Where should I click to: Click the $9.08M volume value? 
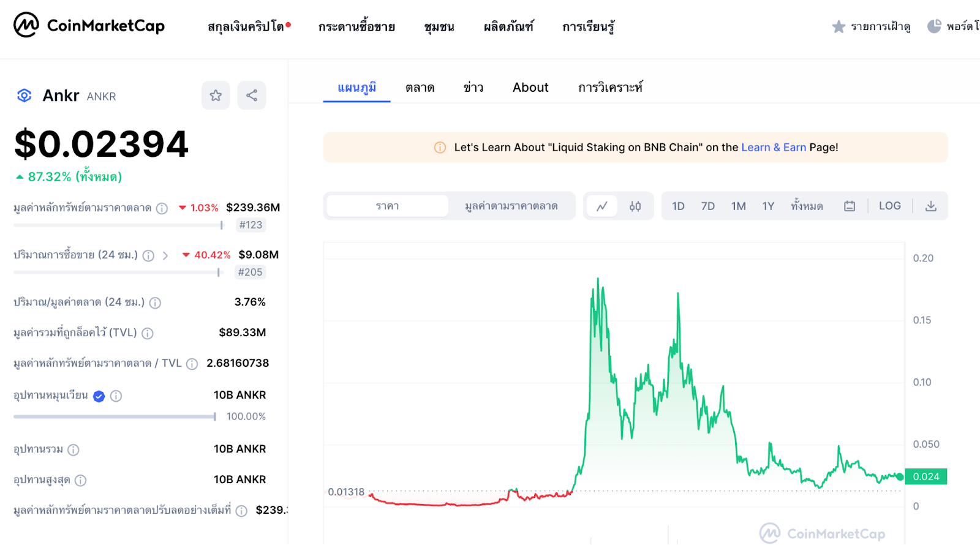[258, 255]
